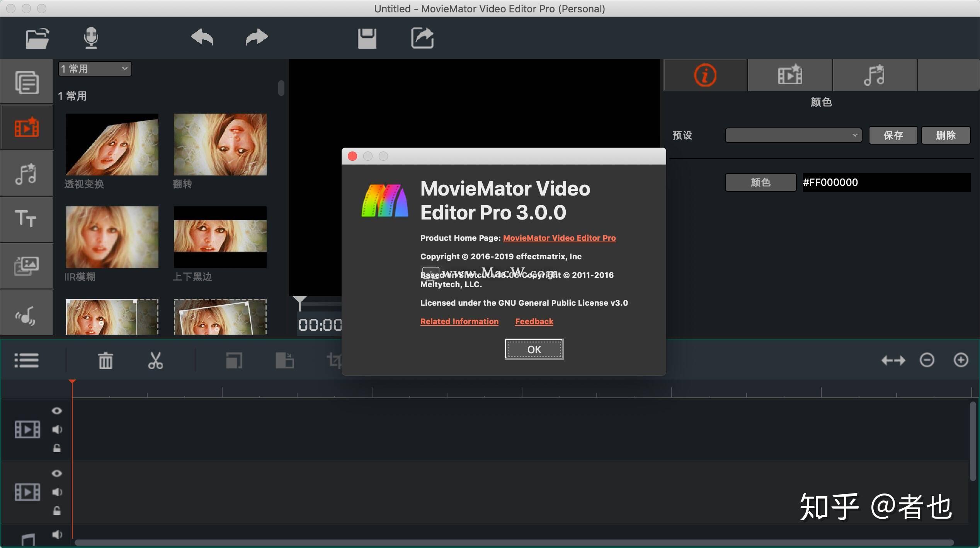Open the 1常用 filter category dropdown
Image resolution: width=980 pixels, height=548 pixels.
coord(94,68)
